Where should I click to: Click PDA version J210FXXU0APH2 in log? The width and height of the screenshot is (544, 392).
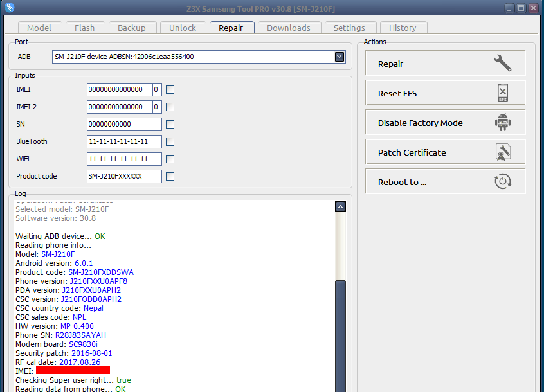pos(91,290)
